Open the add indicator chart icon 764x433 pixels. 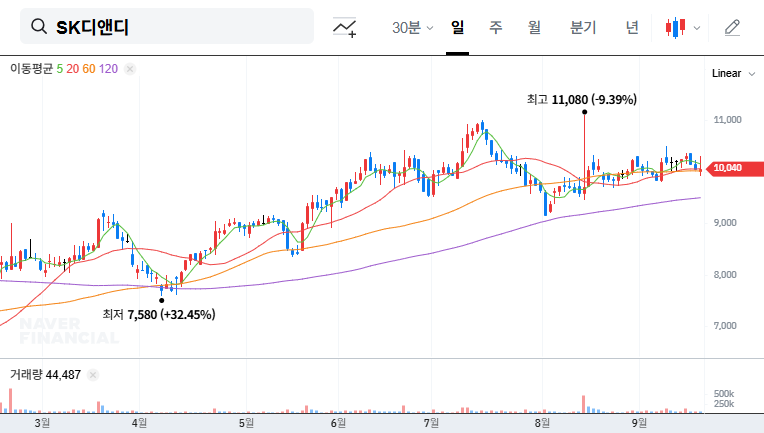tap(344, 27)
